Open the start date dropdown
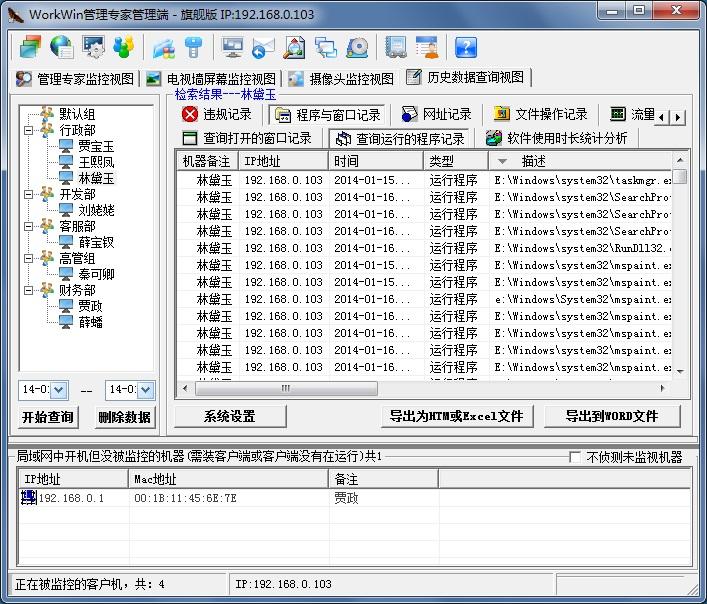Image resolution: width=707 pixels, height=604 pixels. click(59, 390)
